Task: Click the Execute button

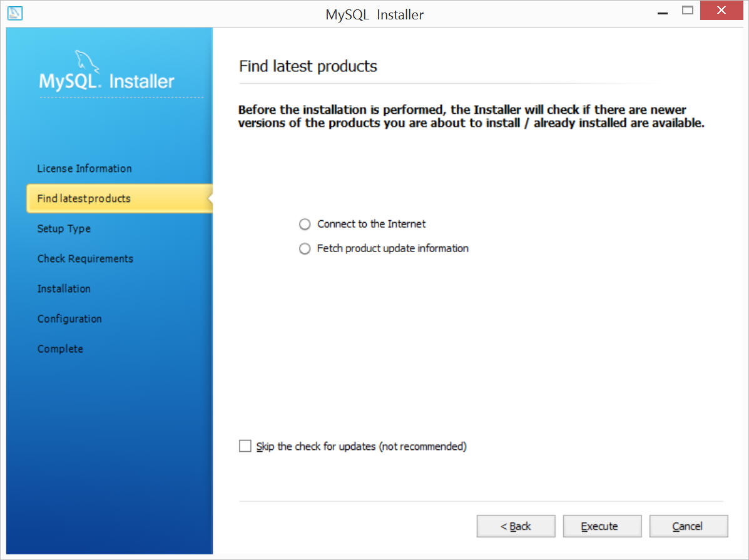Action: [602, 526]
